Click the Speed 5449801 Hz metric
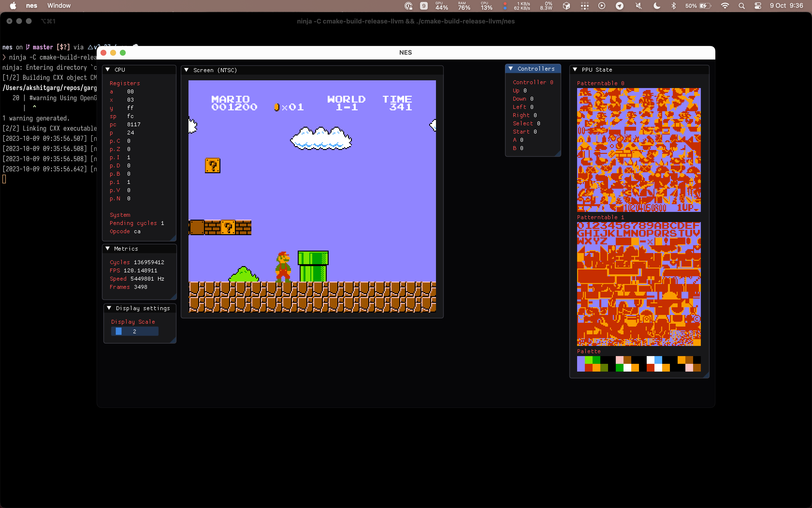The height and width of the screenshot is (508, 812). pyautogui.click(x=137, y=279)
